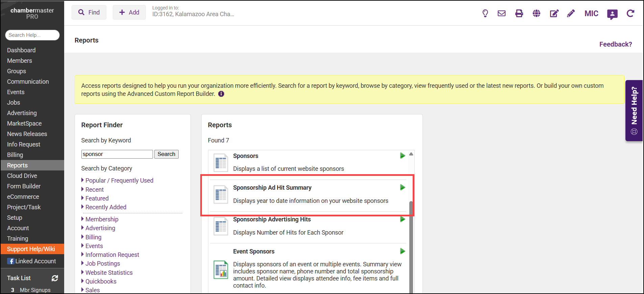Run the Sponsors report with green arrow

pos(402,156)
